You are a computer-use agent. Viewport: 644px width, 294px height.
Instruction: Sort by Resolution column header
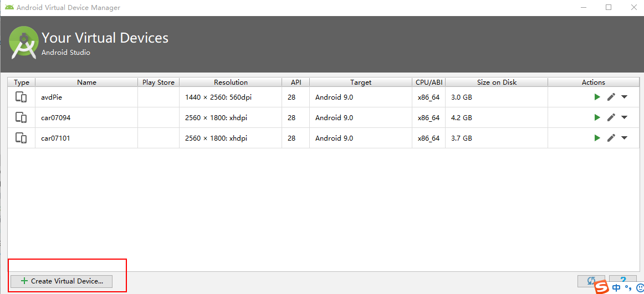pyautogui.click(x=231, y=82)
